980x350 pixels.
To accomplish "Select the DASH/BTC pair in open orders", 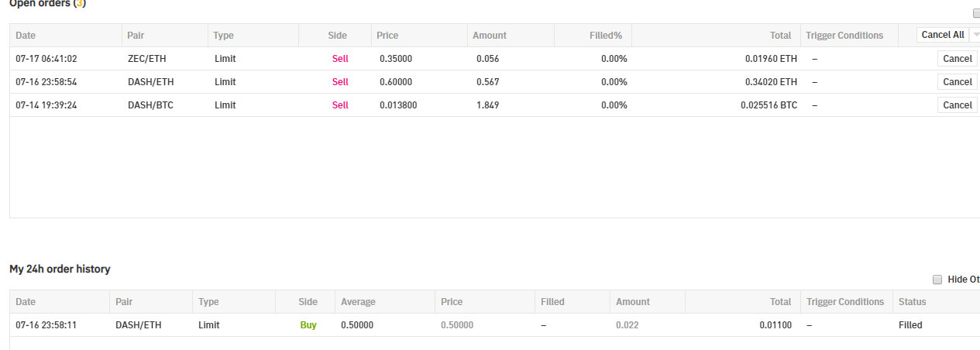I will (150, 105).
